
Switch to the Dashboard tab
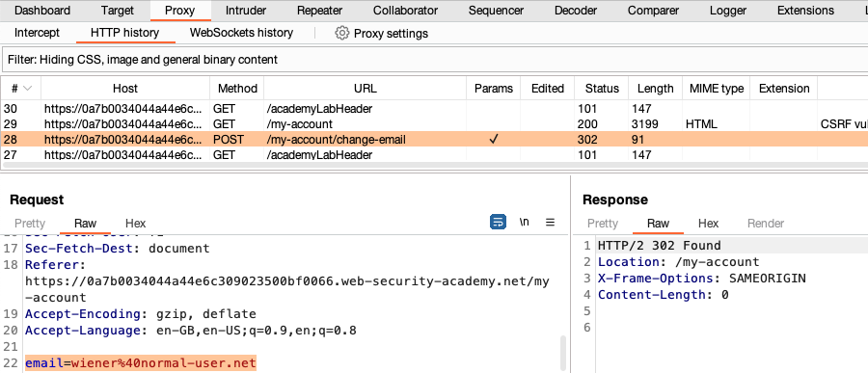point(42,10)
